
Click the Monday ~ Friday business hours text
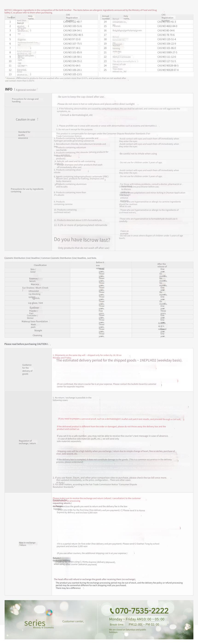(x=137, y=619)
